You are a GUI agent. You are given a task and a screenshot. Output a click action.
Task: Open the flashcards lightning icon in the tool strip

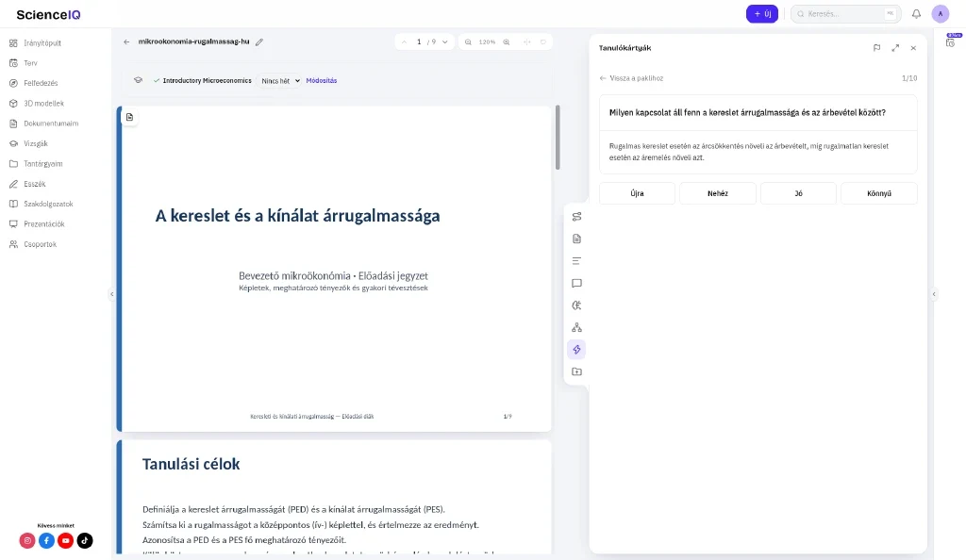(576, 350)
